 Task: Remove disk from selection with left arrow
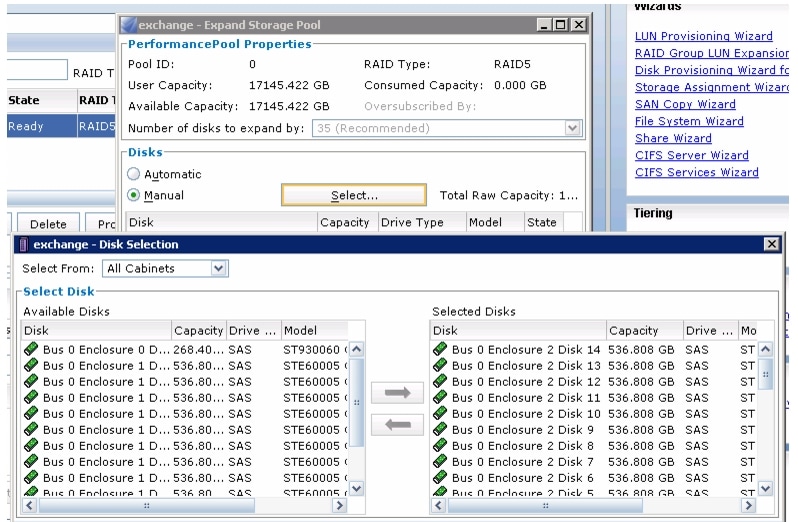coord(397,424)
